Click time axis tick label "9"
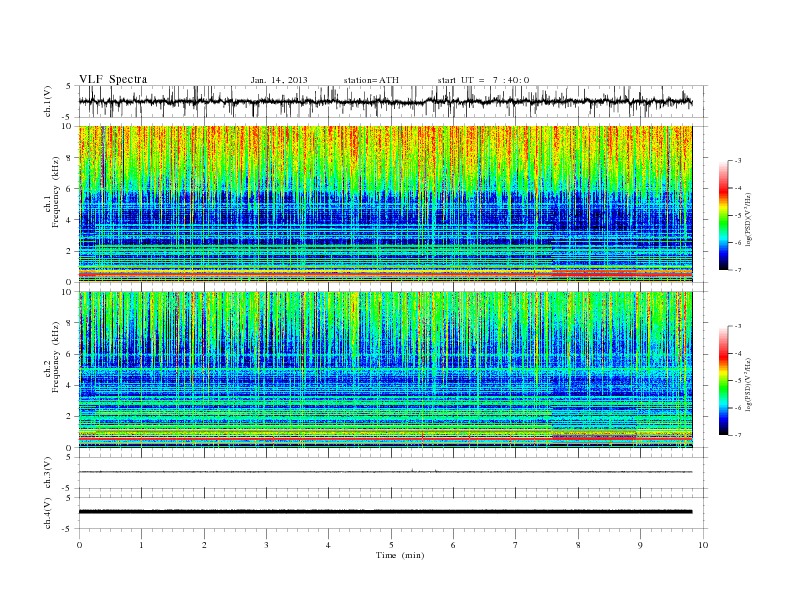The image size is (792, 612). pyautogui.click(x=640, y=545)
